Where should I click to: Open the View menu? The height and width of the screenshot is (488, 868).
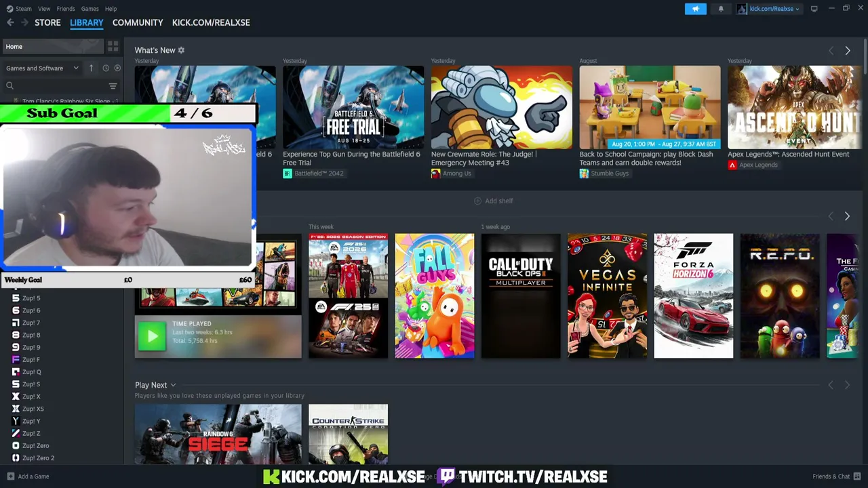click(x=44, y=9)
